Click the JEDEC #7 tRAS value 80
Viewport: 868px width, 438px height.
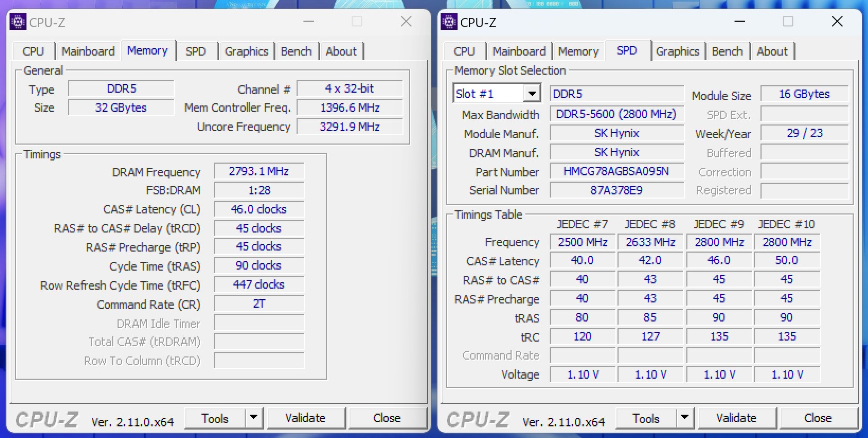click(583, 317)
